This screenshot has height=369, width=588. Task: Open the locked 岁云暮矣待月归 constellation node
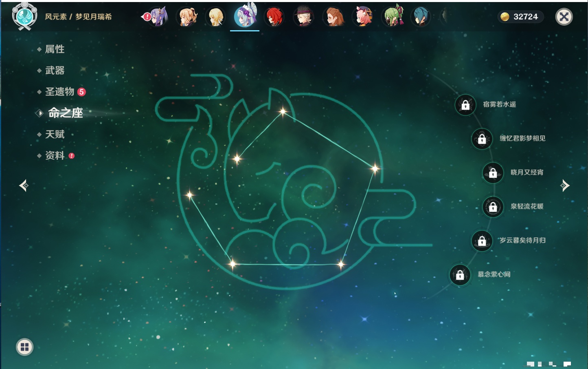click(482, 241)
